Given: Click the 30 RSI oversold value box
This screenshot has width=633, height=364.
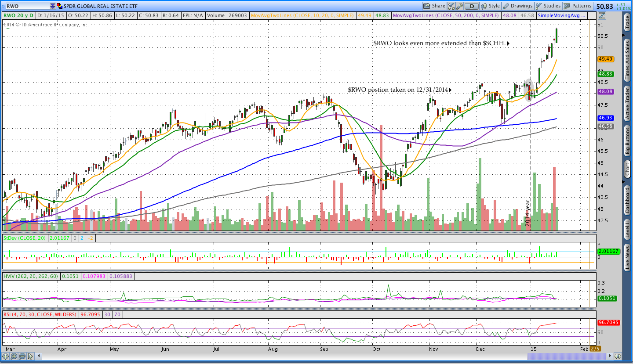Looking at the screenshot, I should [107, 314].
